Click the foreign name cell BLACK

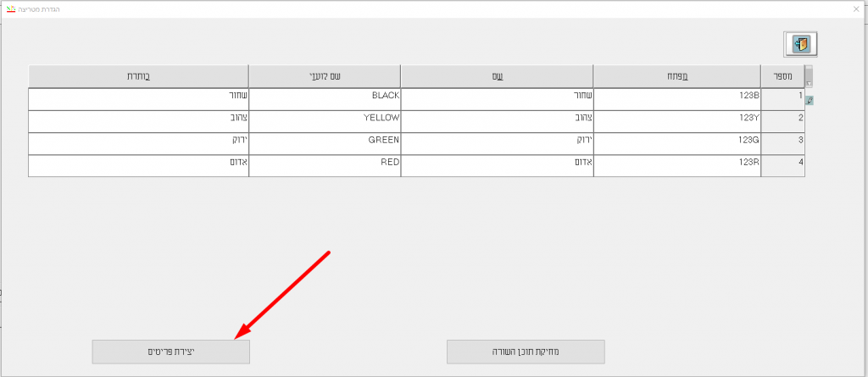(x=324, y=97)
